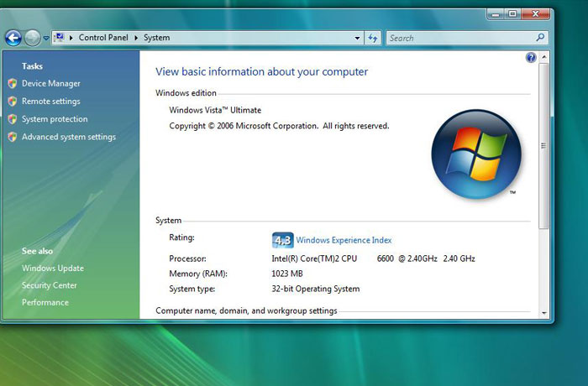Open the recent pages dropdown arrow
The image size is (588, 386).
(x=45, y=39)
